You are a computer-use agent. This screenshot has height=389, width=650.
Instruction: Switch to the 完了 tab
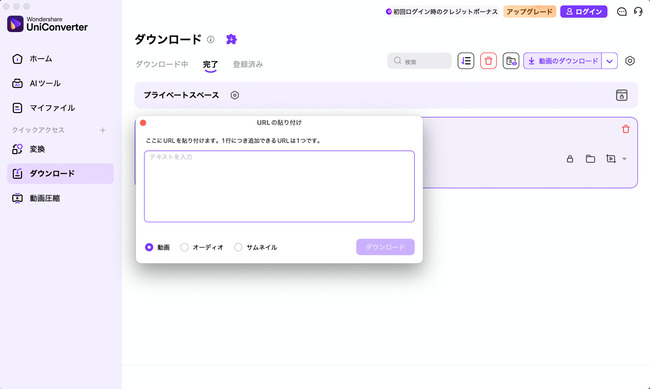[210, 64]
